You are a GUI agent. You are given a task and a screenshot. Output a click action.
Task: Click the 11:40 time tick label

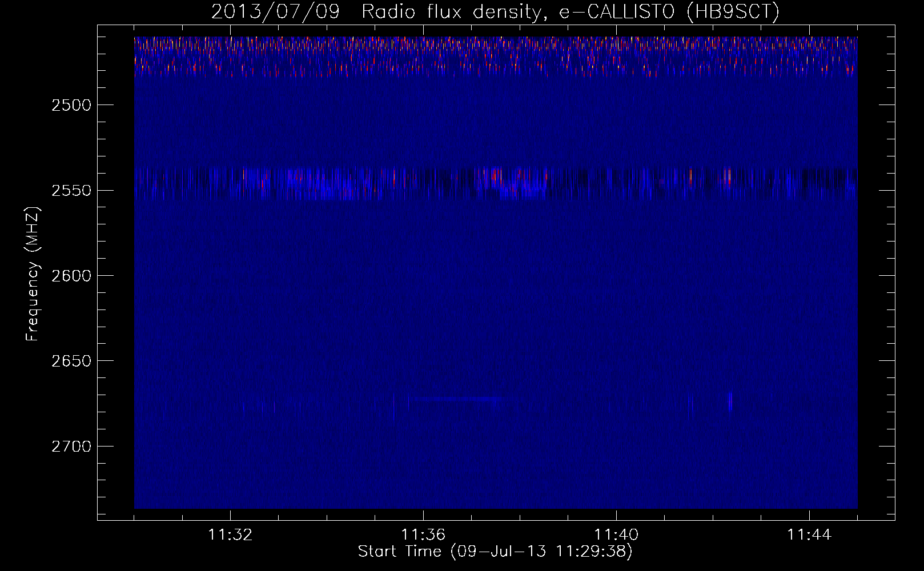[x=616, y=535]
